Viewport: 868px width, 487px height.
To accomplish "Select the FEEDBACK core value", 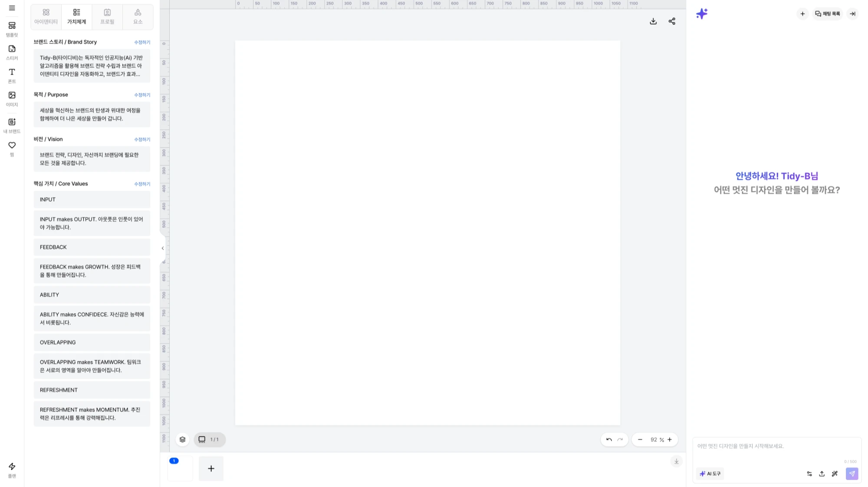I will click(x=92, y=247).
